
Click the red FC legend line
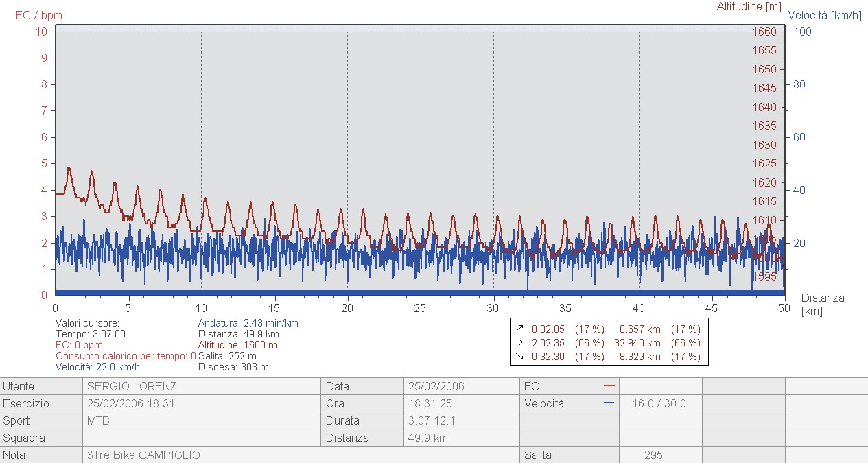point(609,386)
